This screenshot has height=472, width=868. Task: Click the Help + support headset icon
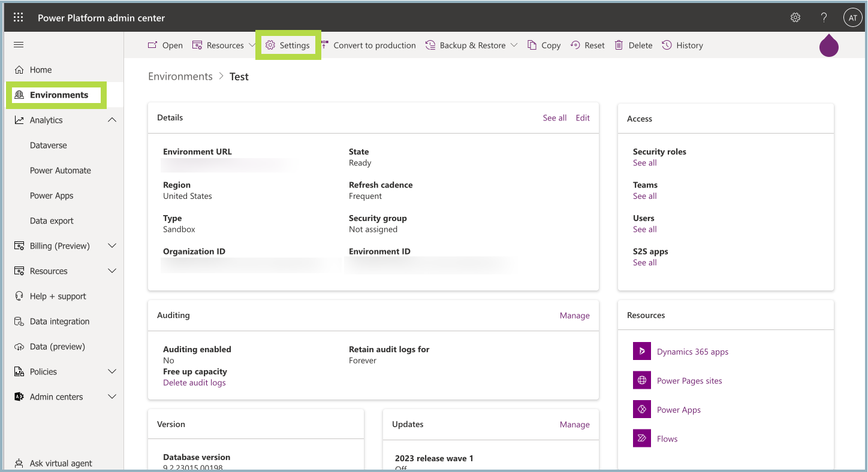pyautogui.click(x=19, y=296)
